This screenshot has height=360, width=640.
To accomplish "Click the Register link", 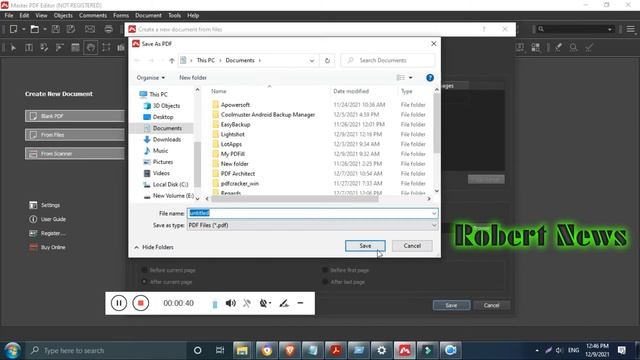I will tap(47, 233).
